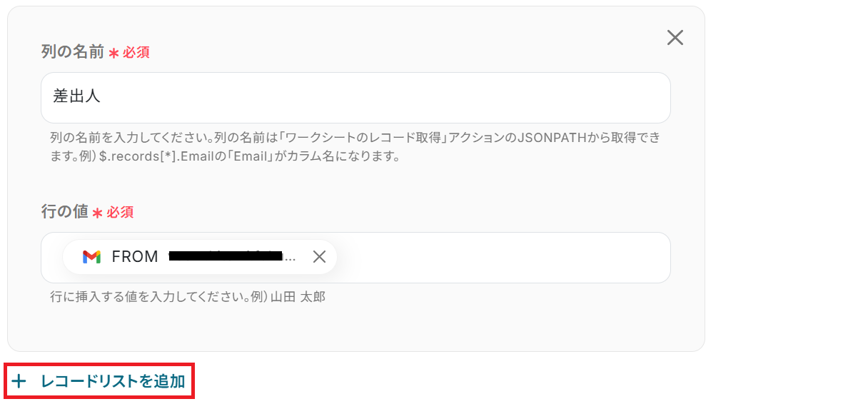
Task: Click the Email column example text line
Action: (225, 156)
